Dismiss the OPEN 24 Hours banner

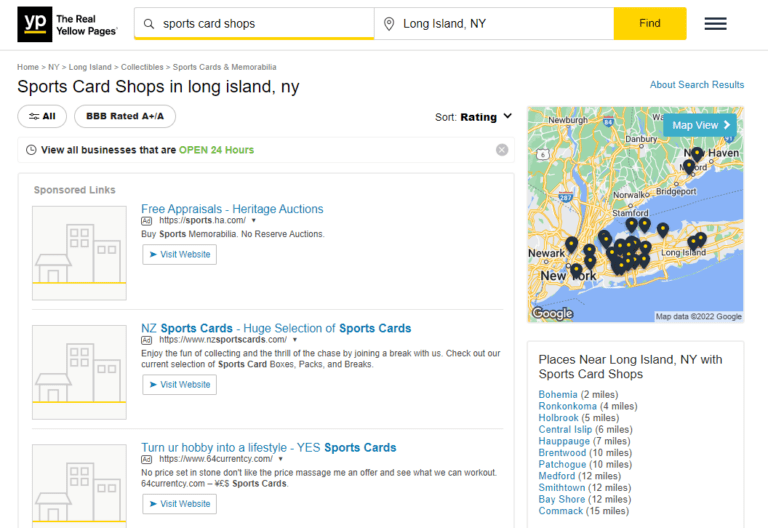pos(502,150)
